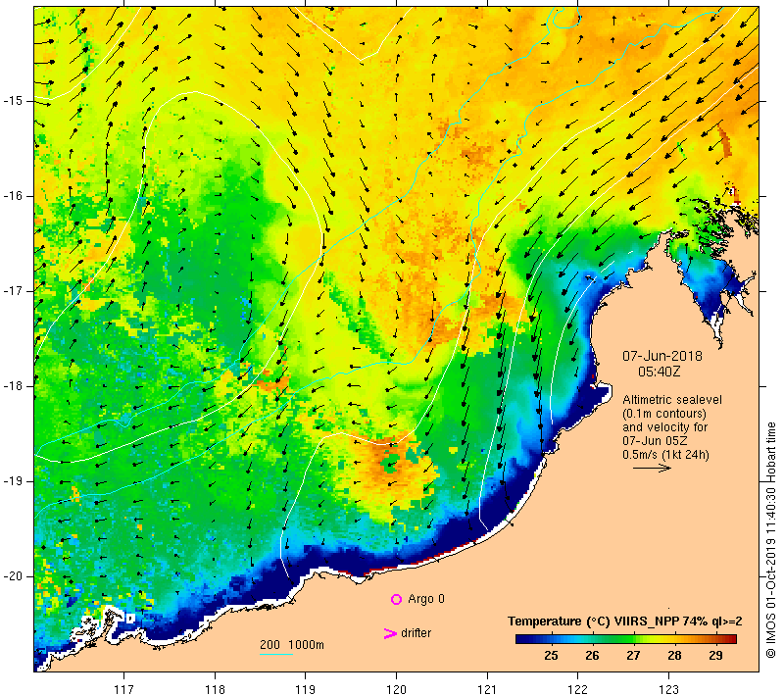Click the 'and velocity for' text line

665,427
